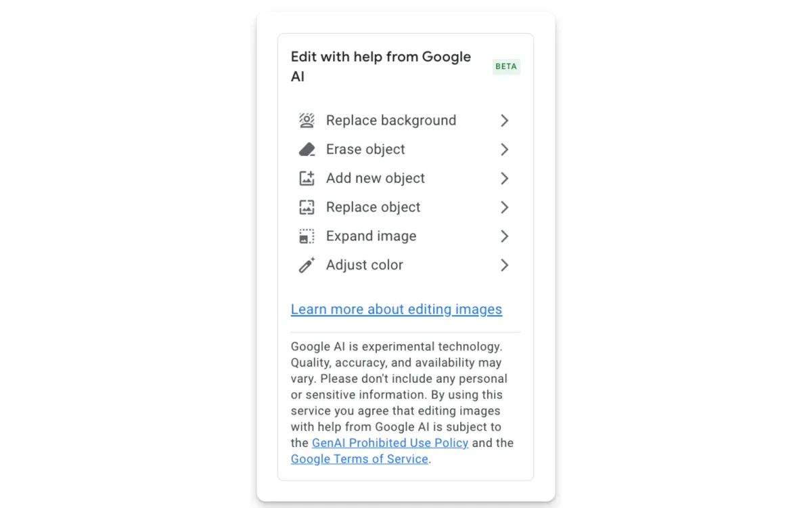Select the Expand image tool icon
The height and width of the screenshot is (508, 812).
point(307,236)
